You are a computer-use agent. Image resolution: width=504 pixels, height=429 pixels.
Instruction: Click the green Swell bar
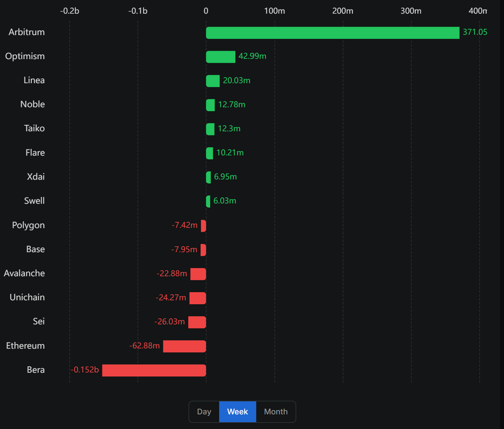(x=208, y=201)
